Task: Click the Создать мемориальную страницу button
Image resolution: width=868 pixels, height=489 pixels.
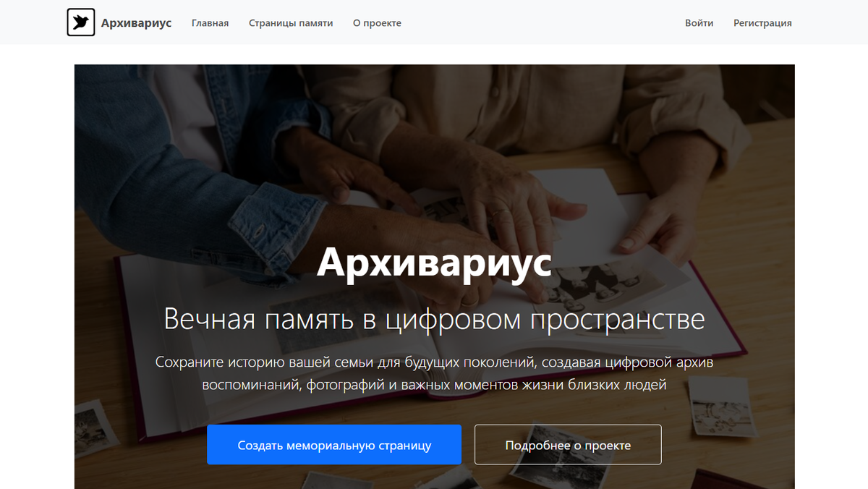Action: 334,445
